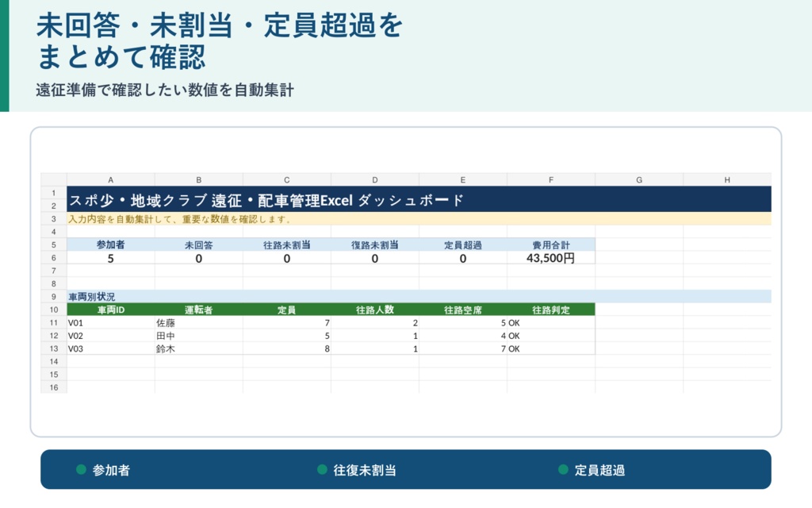
Task: Click the 定員超過 label in bottom bar
Action: [x=599, y=470]
